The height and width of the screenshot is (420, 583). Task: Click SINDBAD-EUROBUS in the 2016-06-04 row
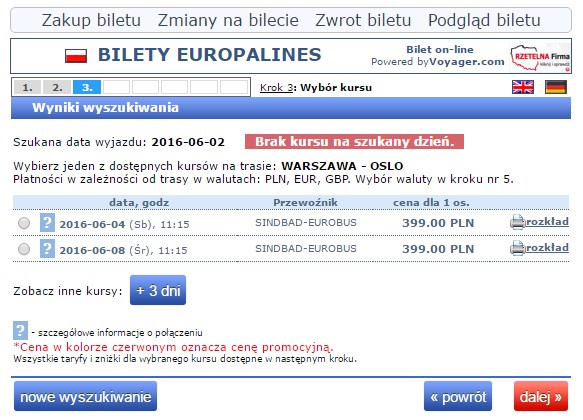tap(306, 223)
